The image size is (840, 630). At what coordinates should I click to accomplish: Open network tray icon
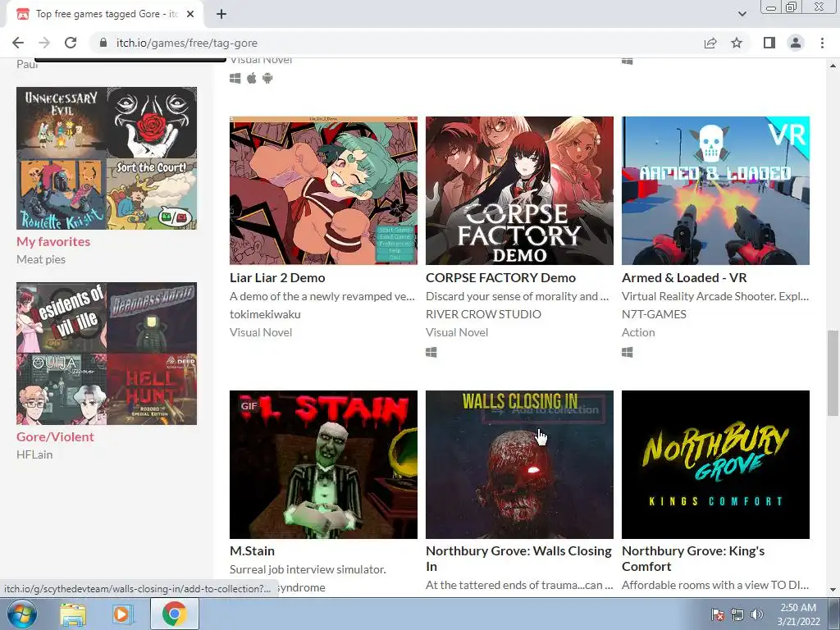tap(737, 614)
